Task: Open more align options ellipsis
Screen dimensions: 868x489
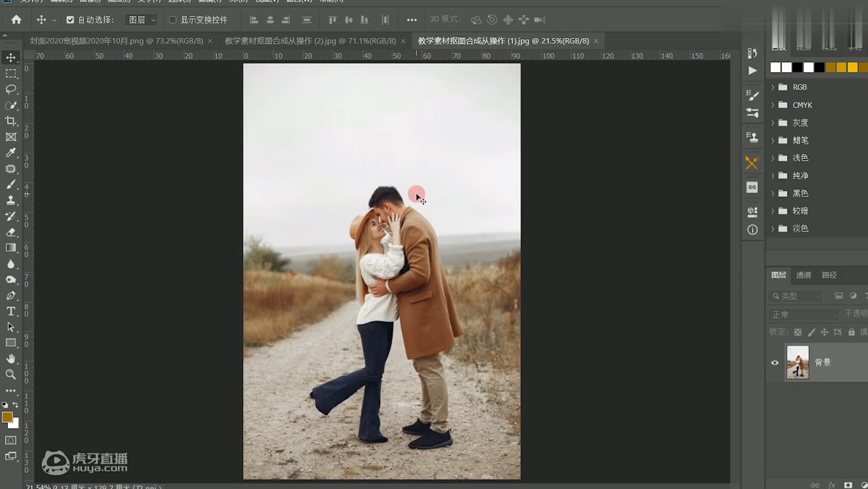Action: coord(412,20)
